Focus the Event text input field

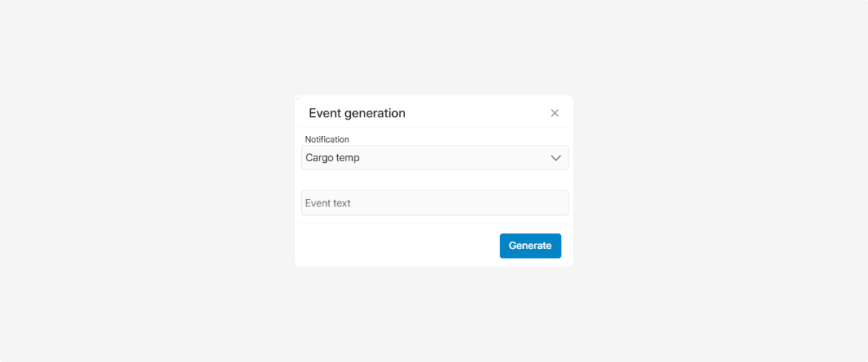point(434,203)
